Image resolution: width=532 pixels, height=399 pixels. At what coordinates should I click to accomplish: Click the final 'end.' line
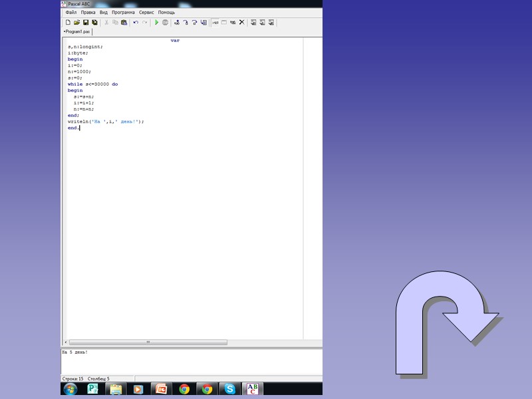[73, 128]
